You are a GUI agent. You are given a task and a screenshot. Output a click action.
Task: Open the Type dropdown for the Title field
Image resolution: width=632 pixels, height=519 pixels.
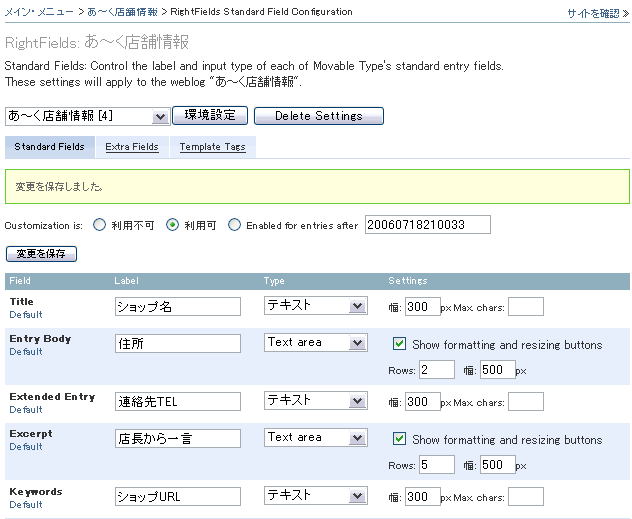tap(316, 306)
